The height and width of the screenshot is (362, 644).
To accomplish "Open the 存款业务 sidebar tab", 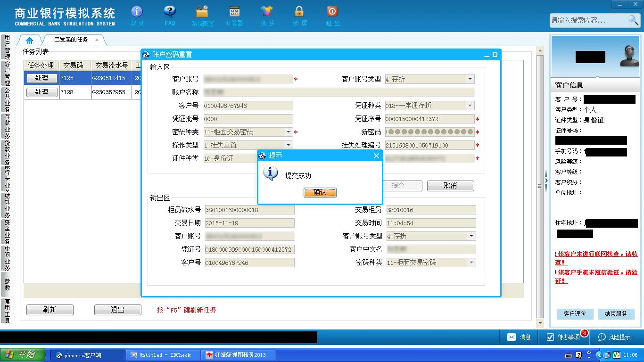I will (7, 126).
